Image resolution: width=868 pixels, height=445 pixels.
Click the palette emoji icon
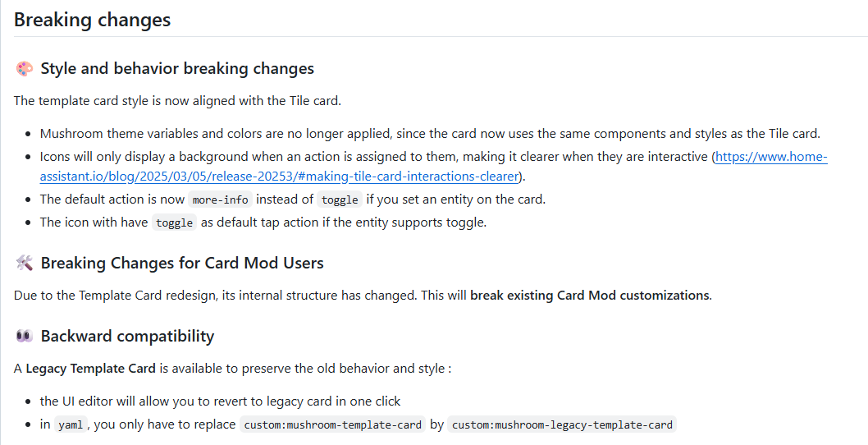(x=24, y=69)
